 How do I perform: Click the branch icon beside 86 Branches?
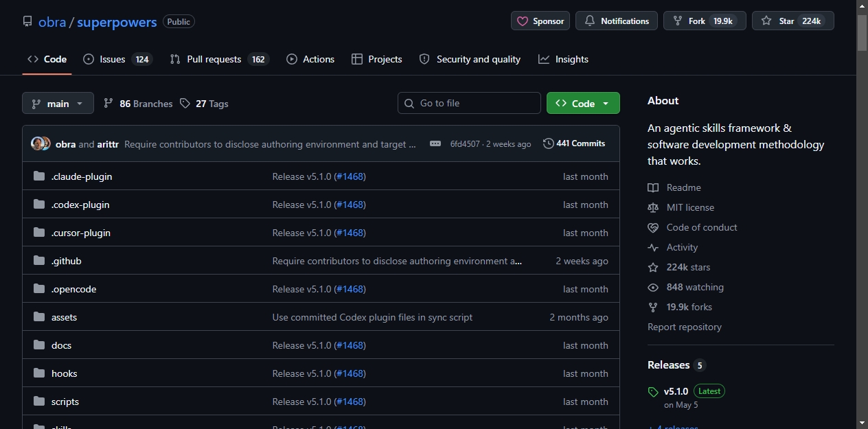click(x=108, y=103)
